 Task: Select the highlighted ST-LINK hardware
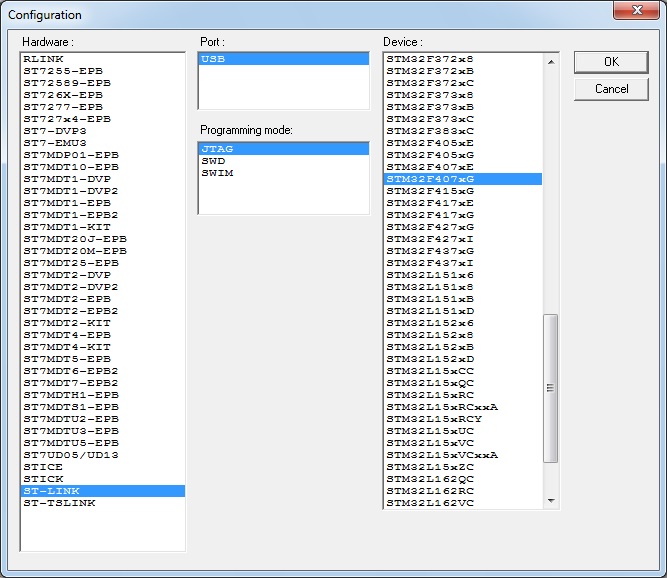click(x=103, y=491)
